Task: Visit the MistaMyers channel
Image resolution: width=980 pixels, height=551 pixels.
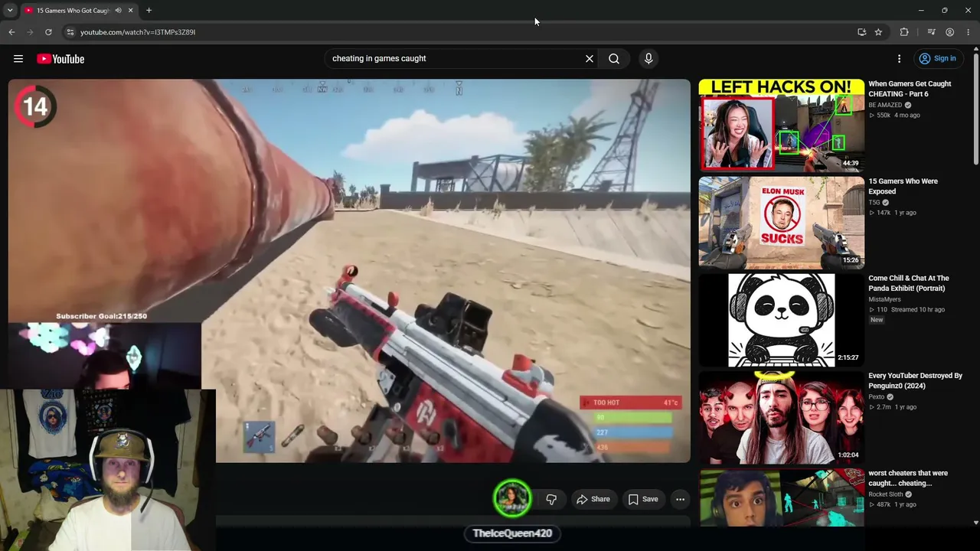Action: [x=884, y=299]
